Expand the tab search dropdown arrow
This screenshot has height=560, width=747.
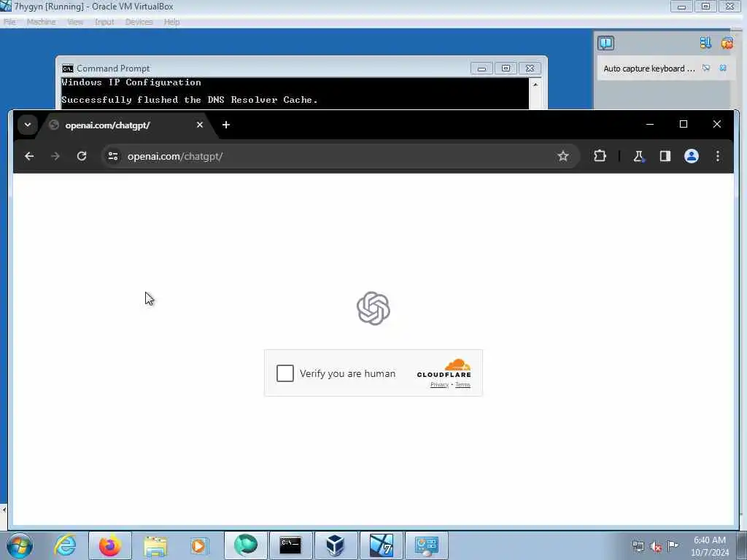pos(28,125)
